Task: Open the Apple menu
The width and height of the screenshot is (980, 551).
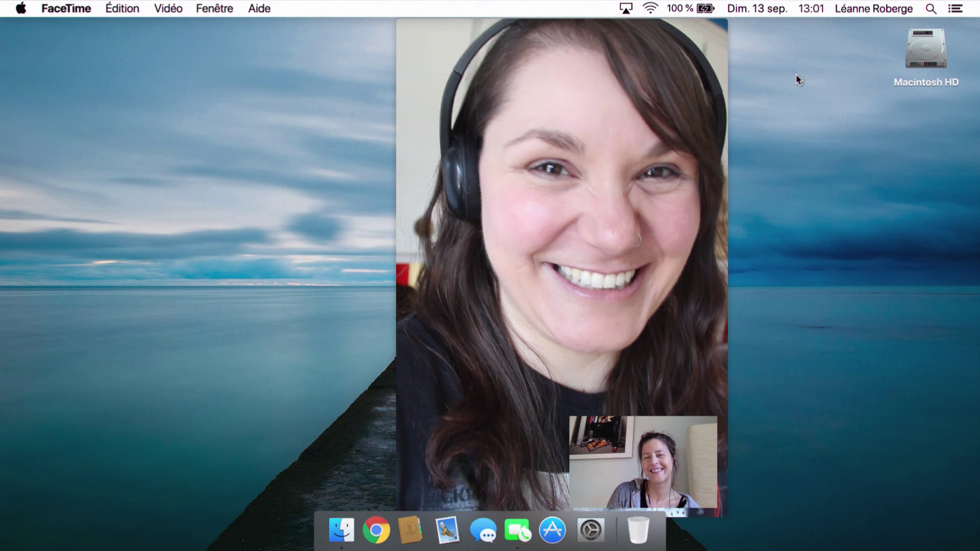Action: pos(21,9)
